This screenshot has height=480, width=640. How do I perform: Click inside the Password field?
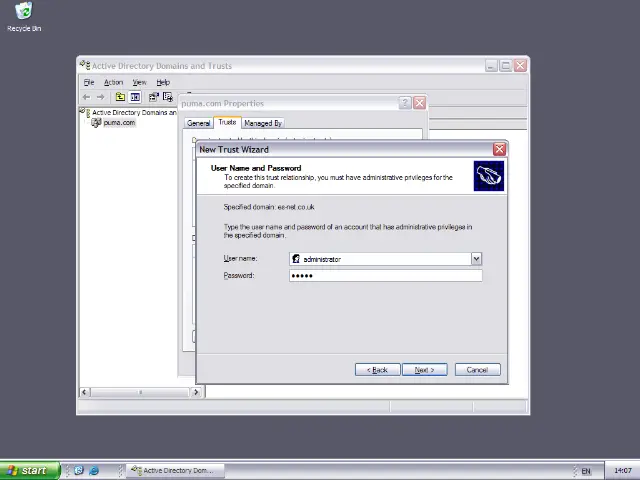tap(386, 276)
